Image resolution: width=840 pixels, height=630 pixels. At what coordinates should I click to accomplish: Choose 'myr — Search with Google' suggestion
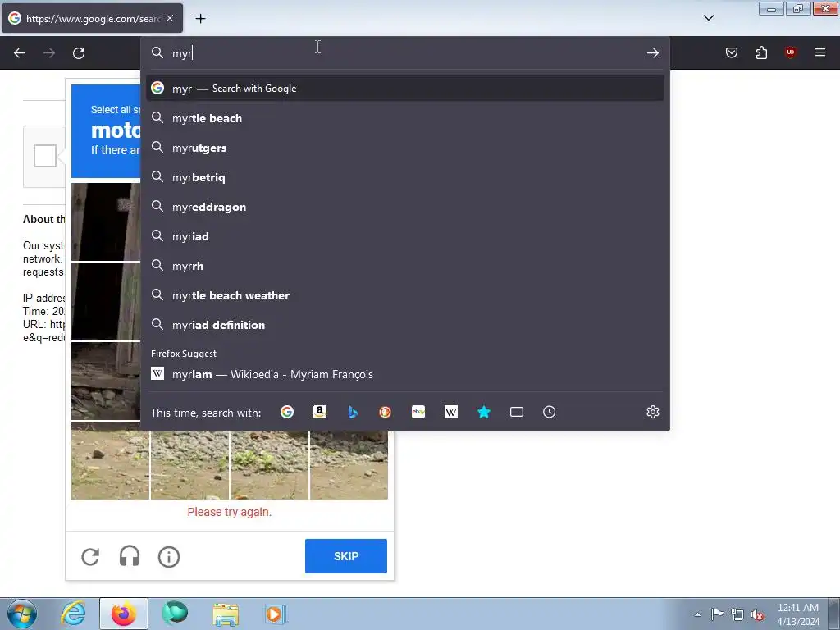(405, 89)
